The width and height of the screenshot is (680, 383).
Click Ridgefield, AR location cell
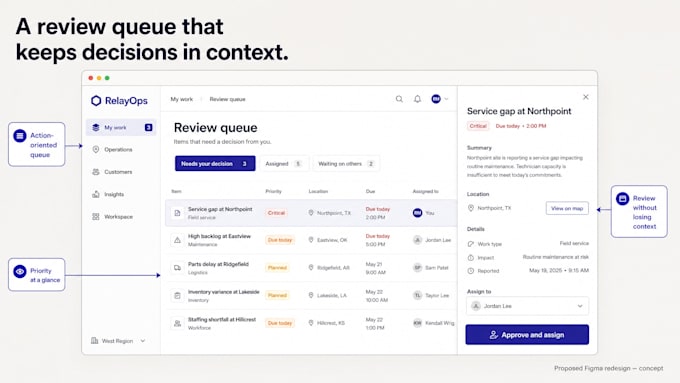pos(329,268)
